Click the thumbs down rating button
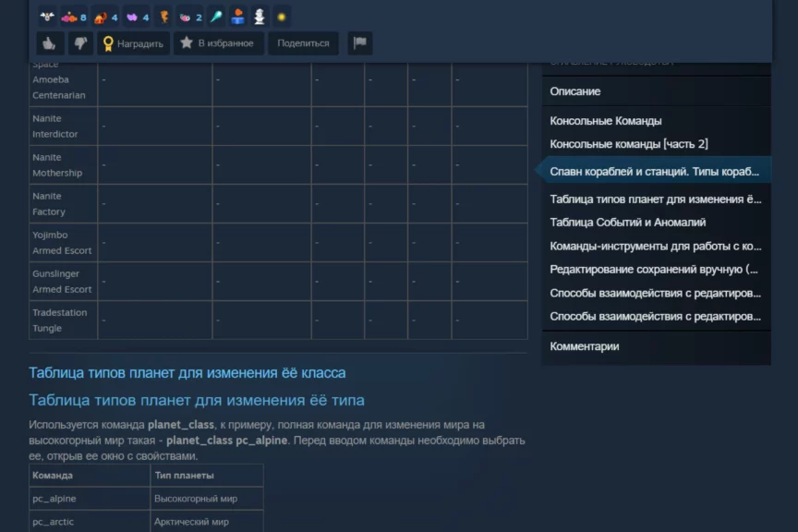This screenshot has height=532, width=798. [81, 42]
